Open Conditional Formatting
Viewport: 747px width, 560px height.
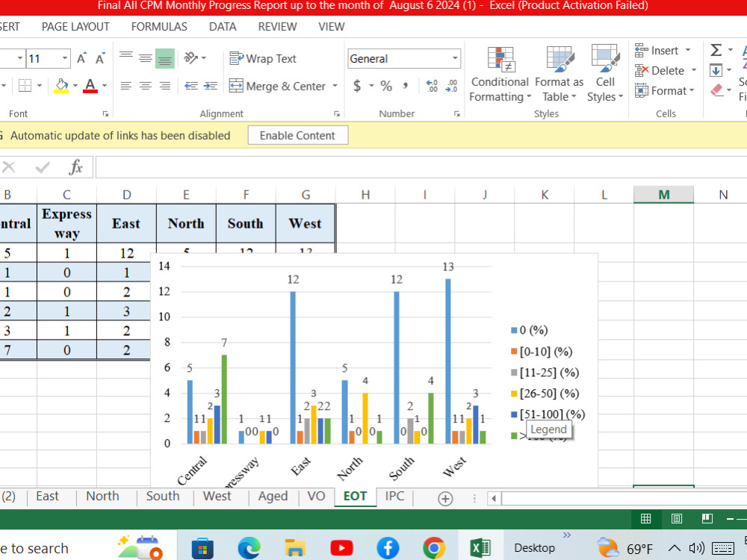pyautogui.click(x=500, y=74)
